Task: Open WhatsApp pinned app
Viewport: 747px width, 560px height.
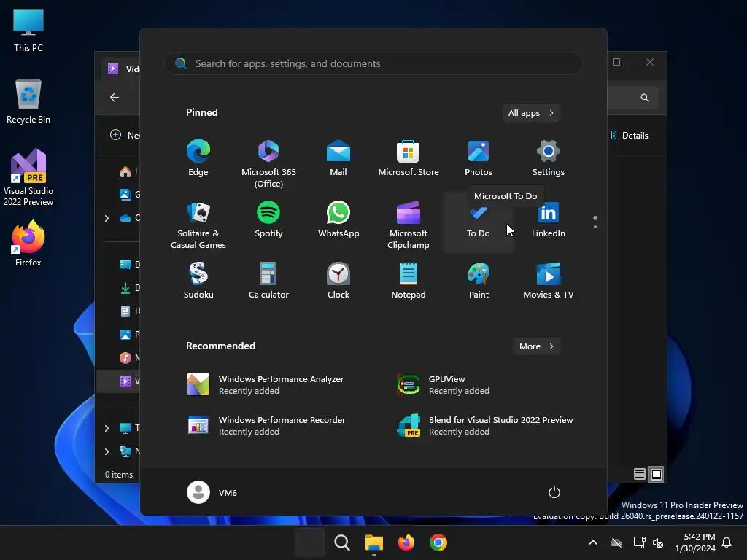Action: click(338, 219)
